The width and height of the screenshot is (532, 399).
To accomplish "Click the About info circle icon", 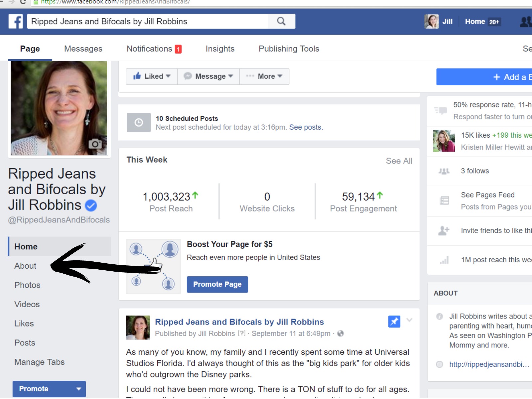I will pos(440,317).
